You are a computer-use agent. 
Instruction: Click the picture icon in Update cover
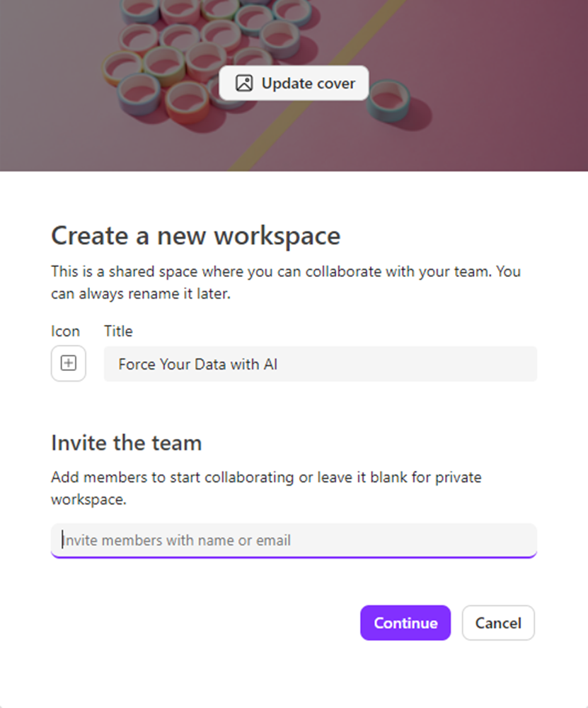tap(244, 84)
